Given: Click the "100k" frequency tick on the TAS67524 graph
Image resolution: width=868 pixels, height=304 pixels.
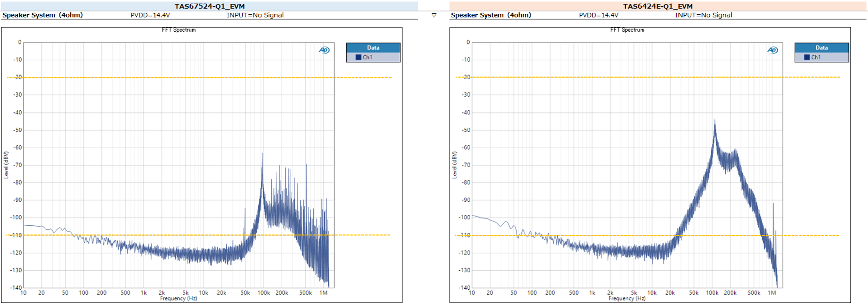Looking at the screenshot, I should pos(264,293).
